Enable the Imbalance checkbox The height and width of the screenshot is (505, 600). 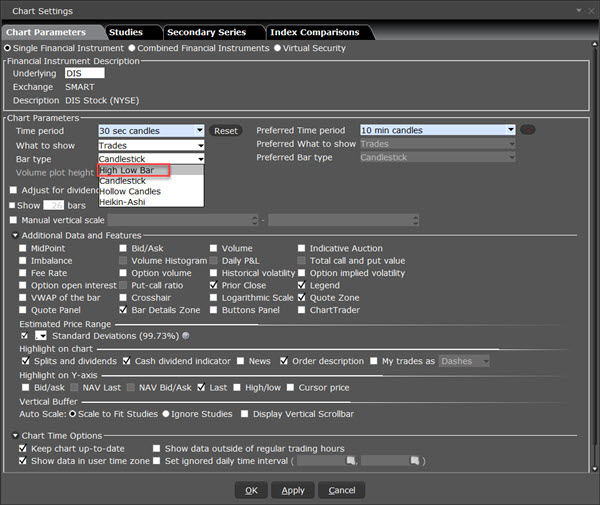point(23,261)
